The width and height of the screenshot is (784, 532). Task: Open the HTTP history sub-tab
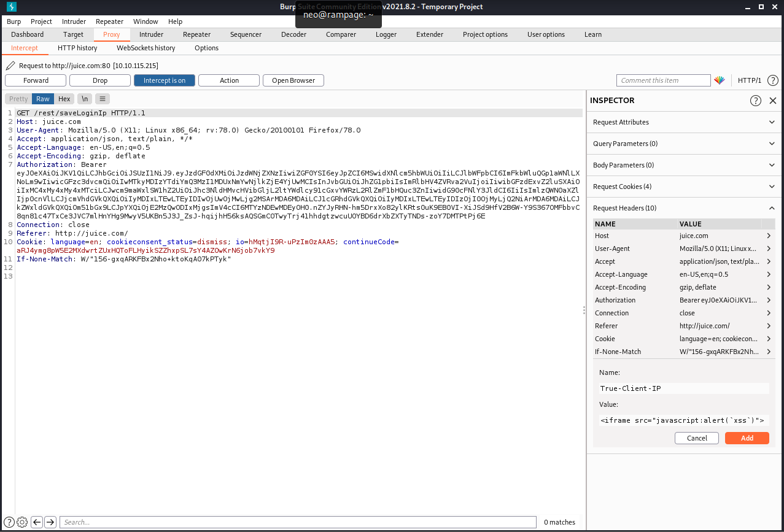(x=77, y=48)
